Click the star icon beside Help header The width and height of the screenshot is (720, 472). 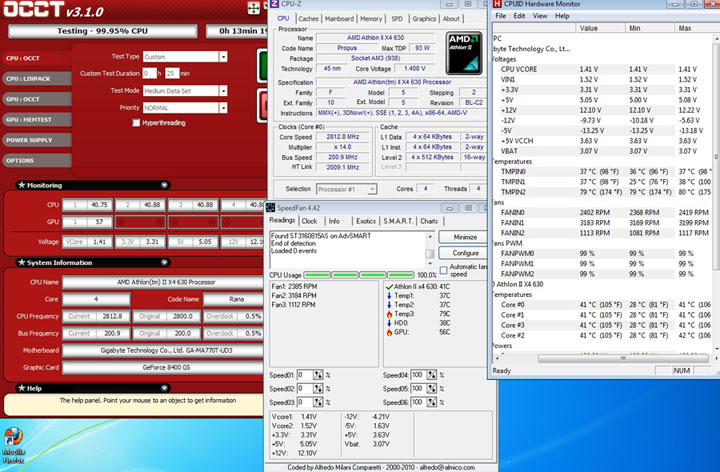(22, 388)
